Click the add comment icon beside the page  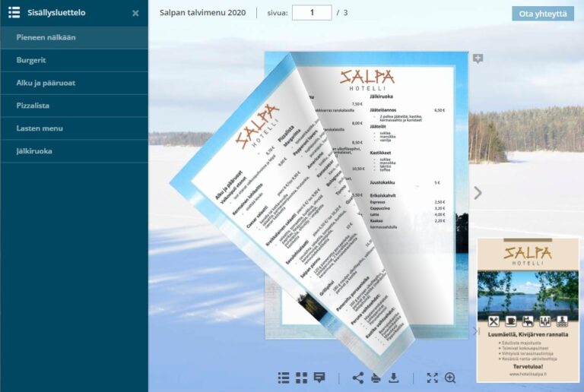478,58
